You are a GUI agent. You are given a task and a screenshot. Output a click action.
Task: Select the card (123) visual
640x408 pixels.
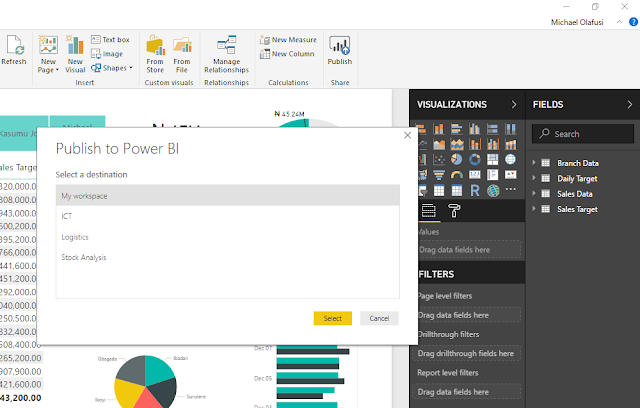475,175
